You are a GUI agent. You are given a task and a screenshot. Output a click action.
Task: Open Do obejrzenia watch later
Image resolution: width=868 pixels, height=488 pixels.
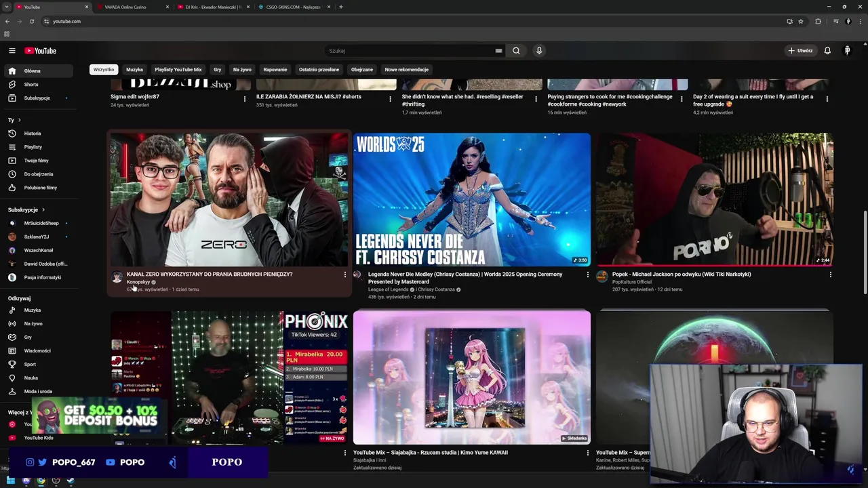[38, 174]
